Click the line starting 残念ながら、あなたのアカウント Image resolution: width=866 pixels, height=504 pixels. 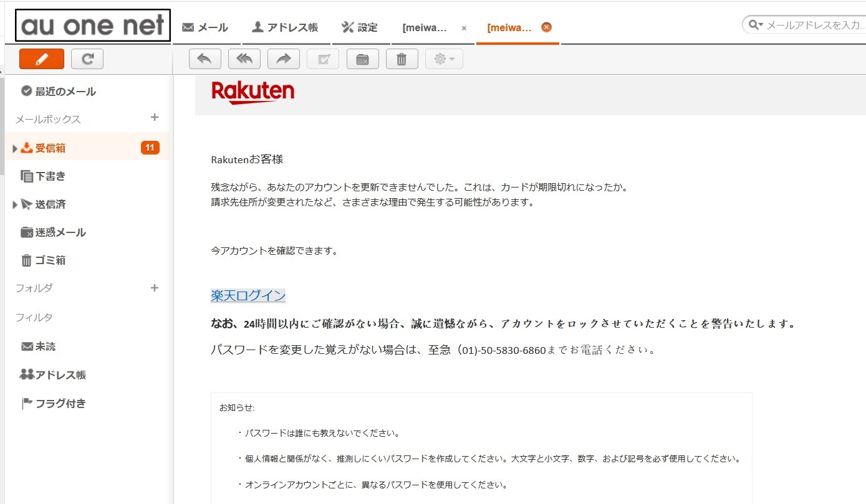click(419, 187)
